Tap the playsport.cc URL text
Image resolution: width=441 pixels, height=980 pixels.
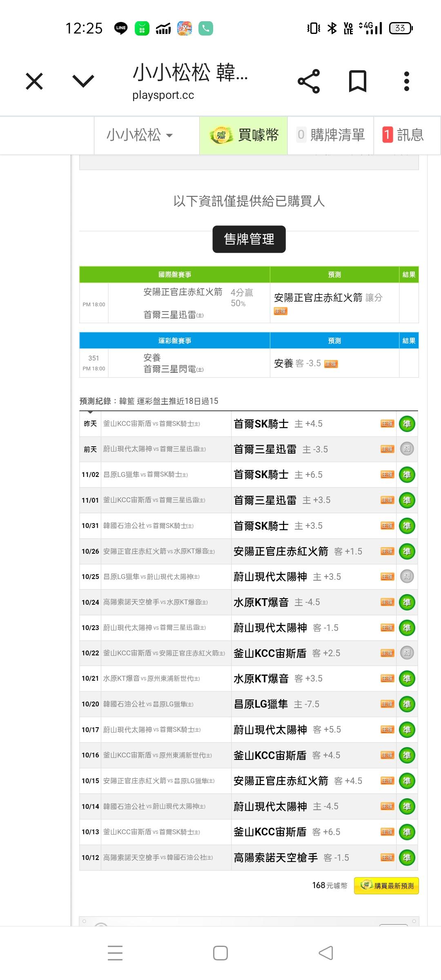[163, 95]
